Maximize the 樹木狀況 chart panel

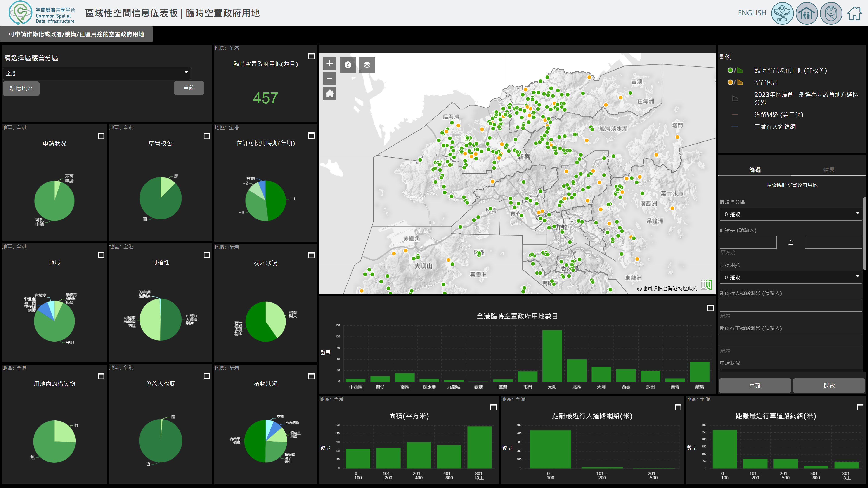[x=311, y=256]
